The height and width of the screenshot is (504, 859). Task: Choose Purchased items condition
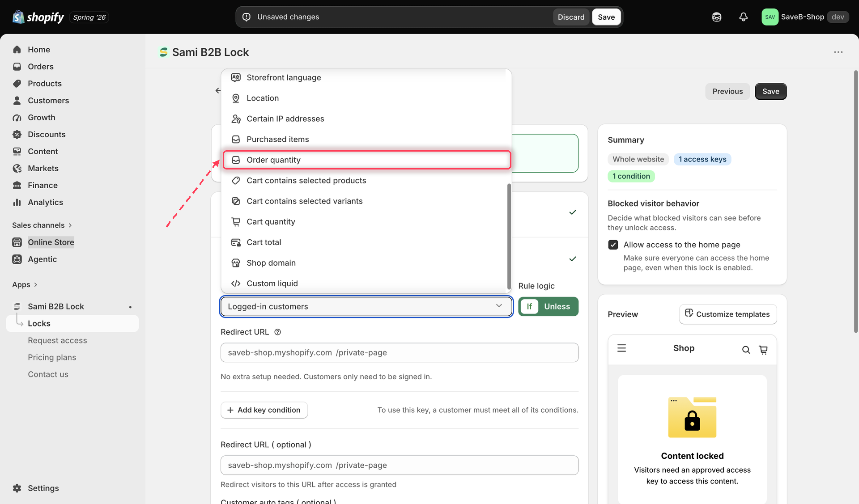point(366,140)
